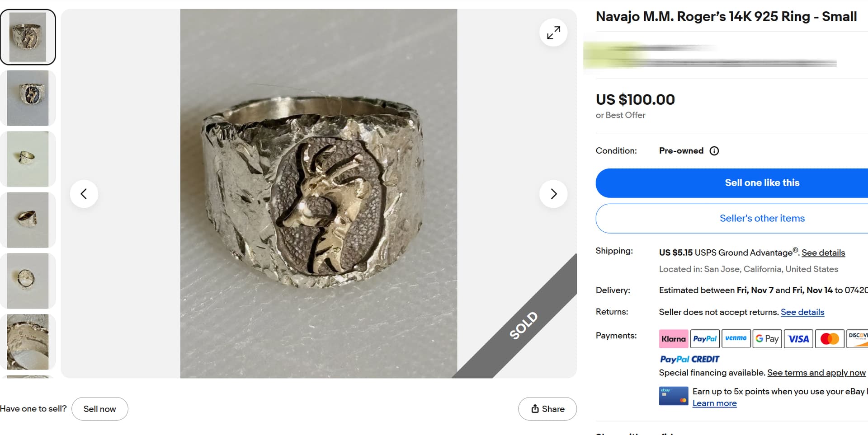Share this ring listing
Screen dimensions: 868x435
[x=547, y=409]
